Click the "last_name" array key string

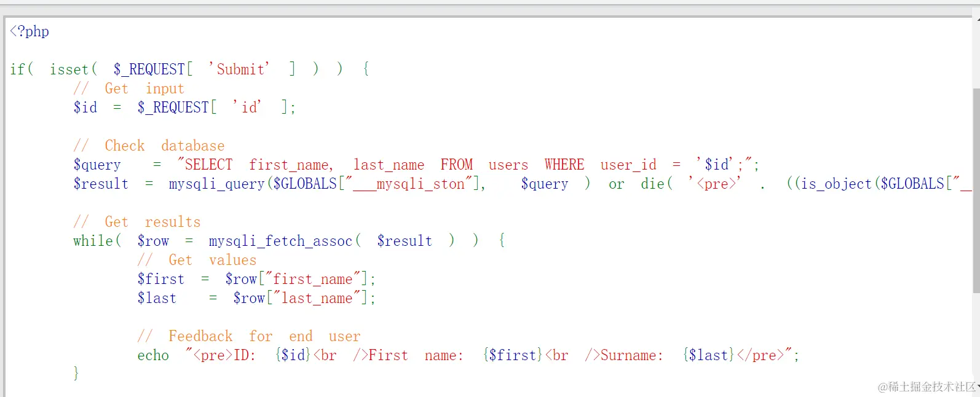pos(317,298)
